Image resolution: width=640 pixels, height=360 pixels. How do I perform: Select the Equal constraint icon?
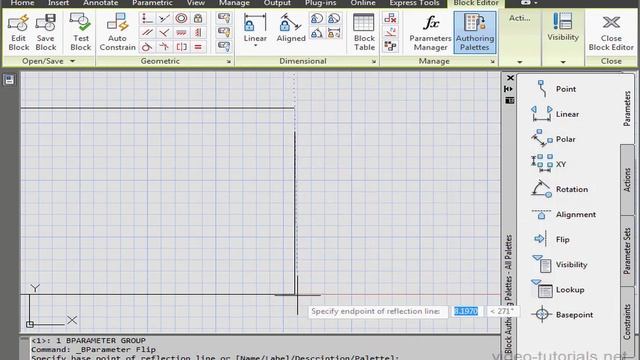click(198, 47)
